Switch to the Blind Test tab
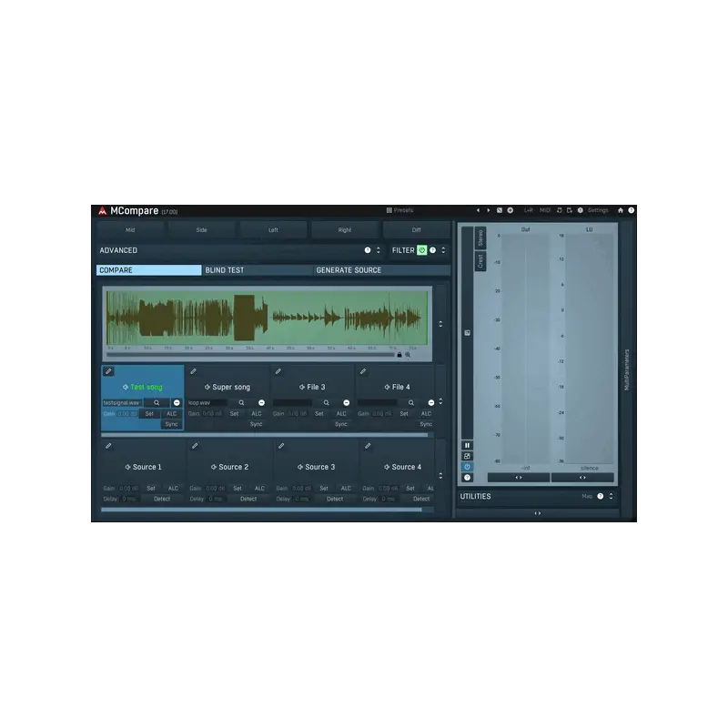The height and width of the screenshot is (728, 728). click(x=258, y=270)
